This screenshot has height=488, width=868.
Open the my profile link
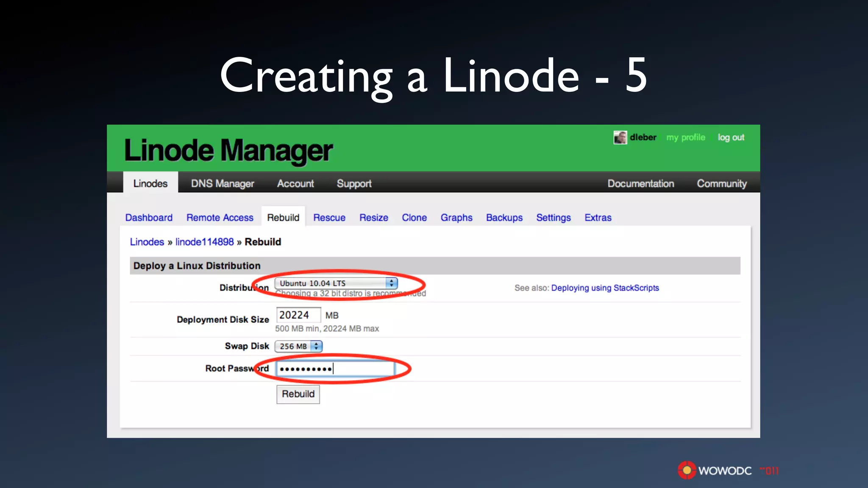point(685,138)
